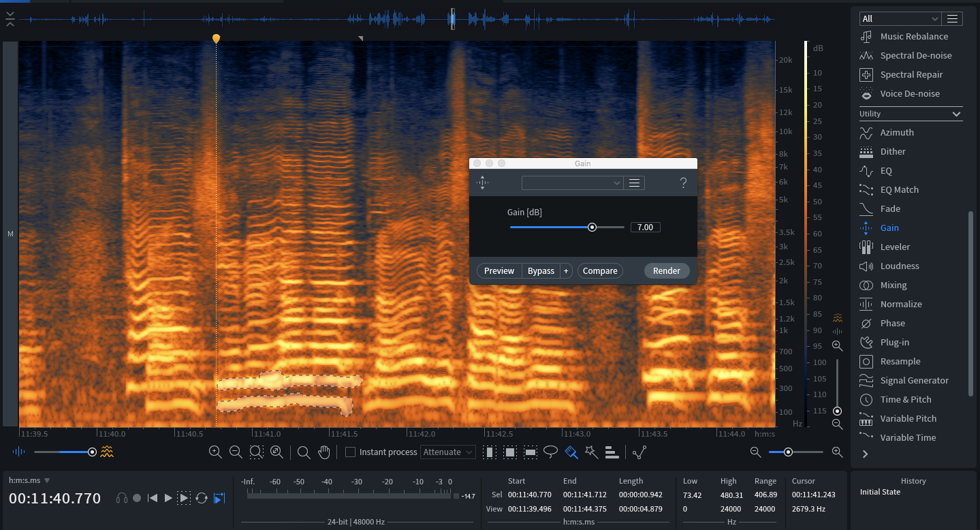Click the Gain dialog preset menu icon

[x=634, y=183]
